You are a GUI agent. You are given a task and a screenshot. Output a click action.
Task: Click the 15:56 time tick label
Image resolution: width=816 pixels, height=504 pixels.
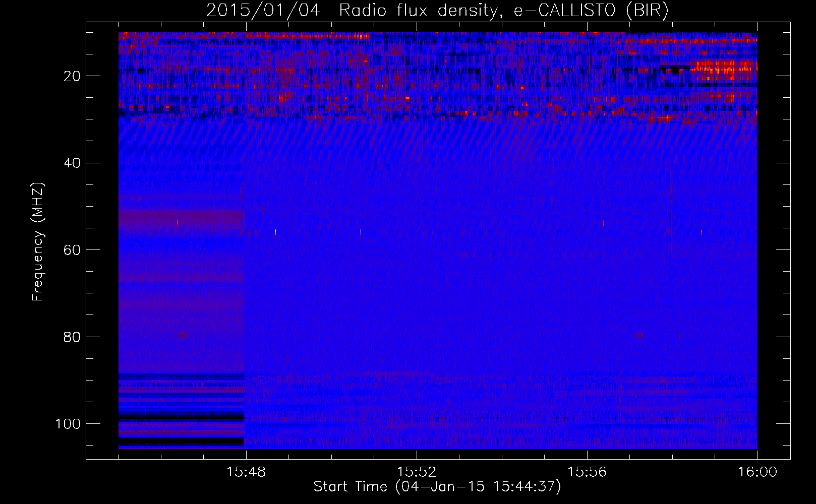[x=587, y=472]
